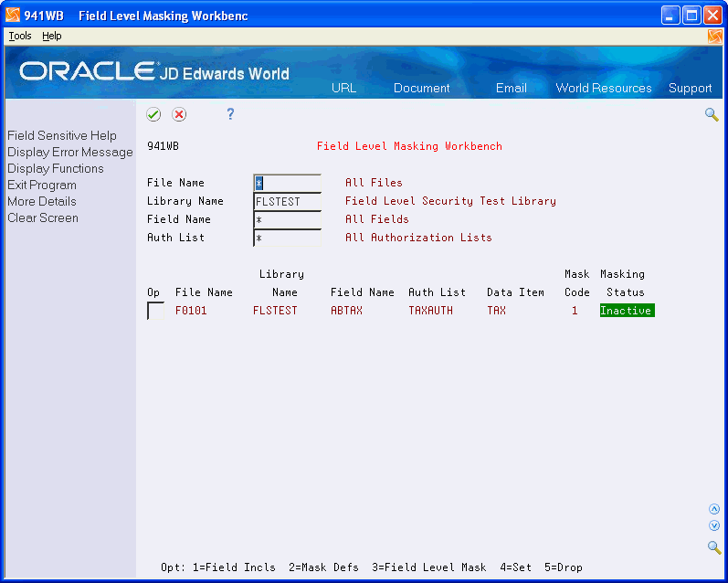The width and height of the screenshot is (728, 583).
Task: Click the green checkmark OK icon
Action: tap(153, 114)
